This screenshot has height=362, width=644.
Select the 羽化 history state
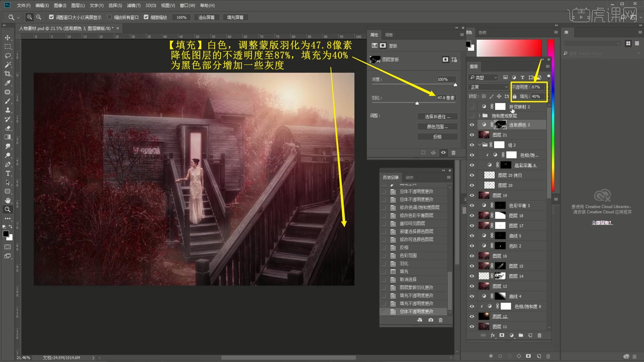click(x=404, y=263)
